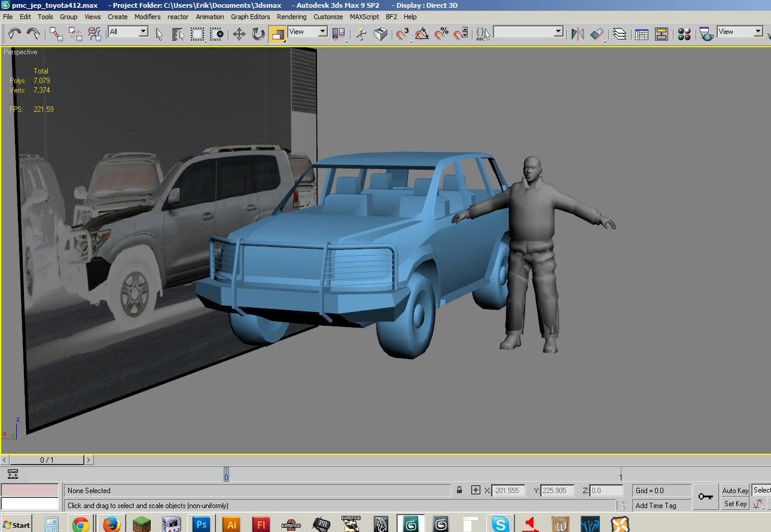The height and width of the screenshot is (532, 771).
Task: Click the X coordinate input field
Action: click(x=508, y=491)
